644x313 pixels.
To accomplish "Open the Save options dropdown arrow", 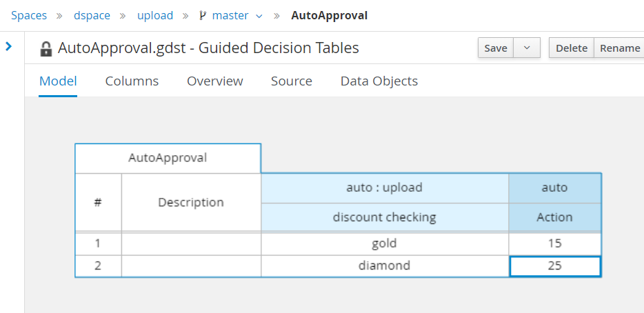I will (527, 48).
